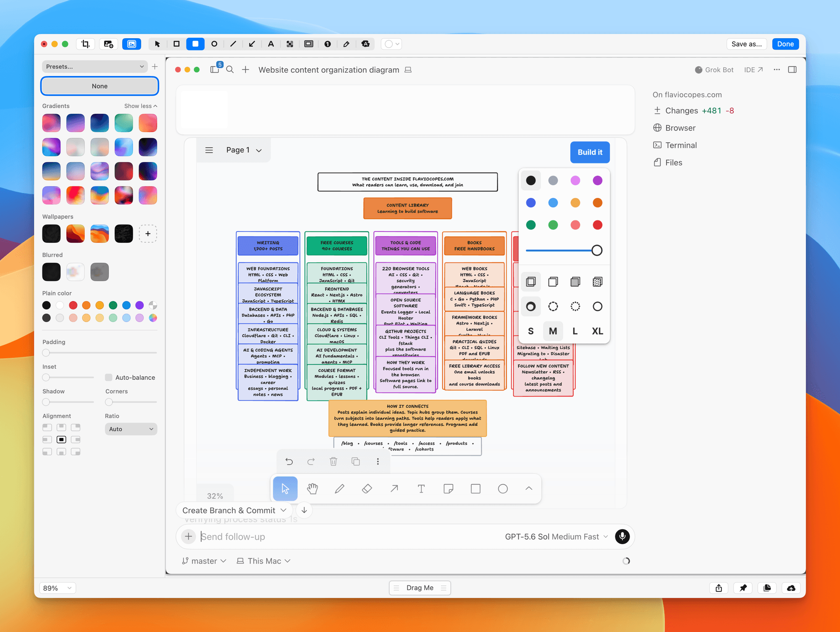Click the search magnifier icon
This screenshot has width=840, height=632.
pyautogui.click(x=230, y=70)
